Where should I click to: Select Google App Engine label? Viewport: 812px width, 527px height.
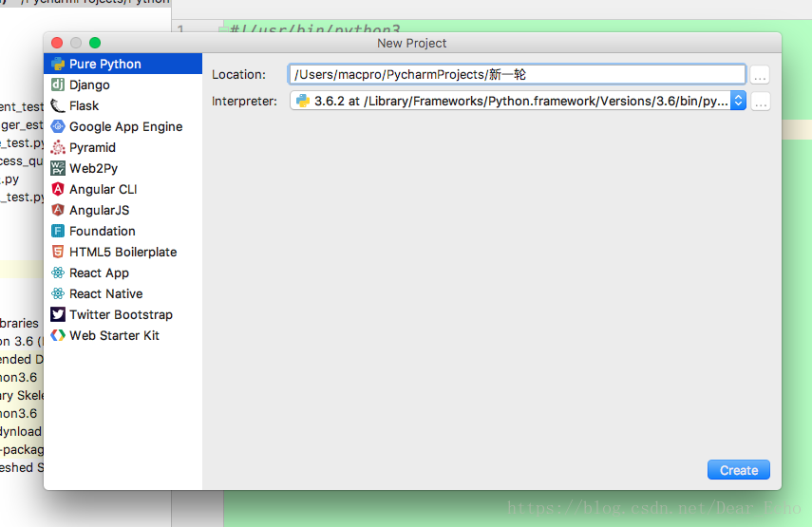coord(126,127)
